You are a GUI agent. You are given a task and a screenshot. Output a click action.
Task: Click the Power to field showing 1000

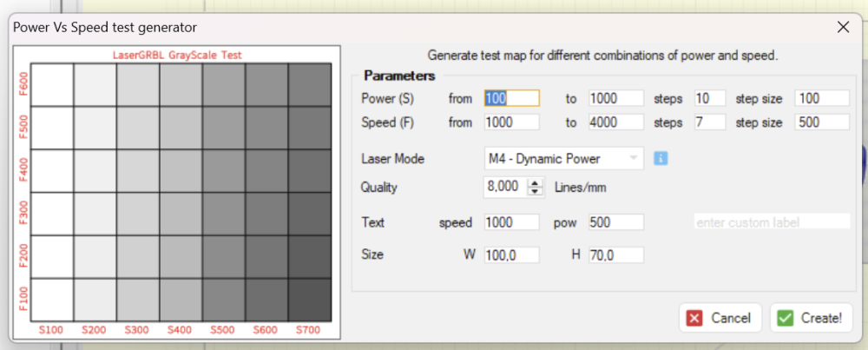coord(616,99)
